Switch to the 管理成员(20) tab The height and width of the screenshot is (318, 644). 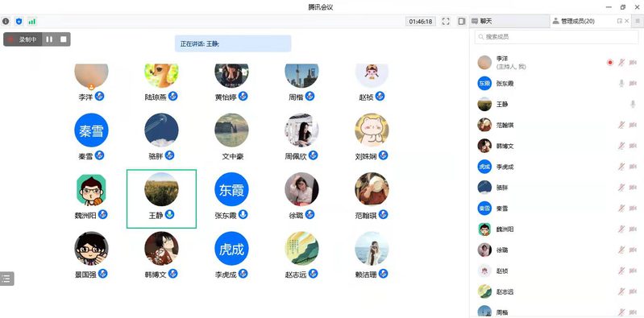pos(573,22)
